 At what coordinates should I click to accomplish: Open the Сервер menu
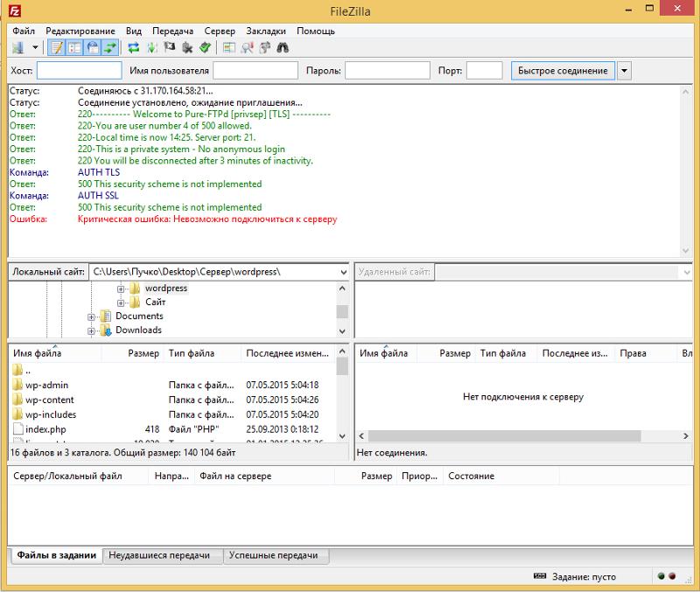[220, 31]
